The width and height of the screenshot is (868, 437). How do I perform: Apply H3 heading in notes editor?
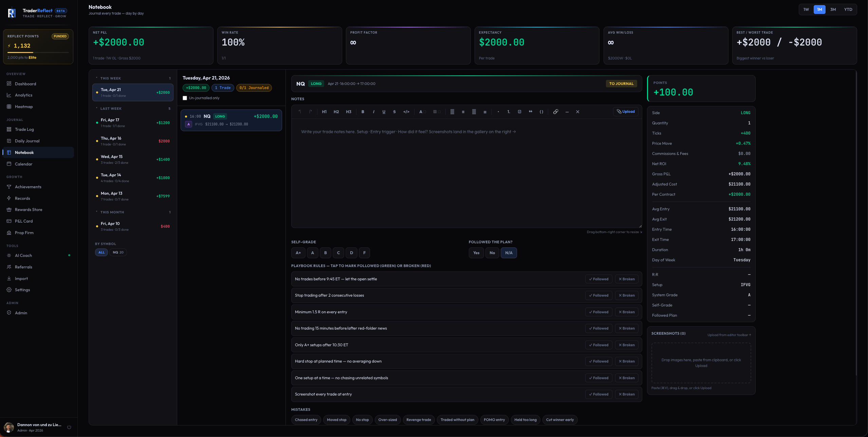click(349, 112)
